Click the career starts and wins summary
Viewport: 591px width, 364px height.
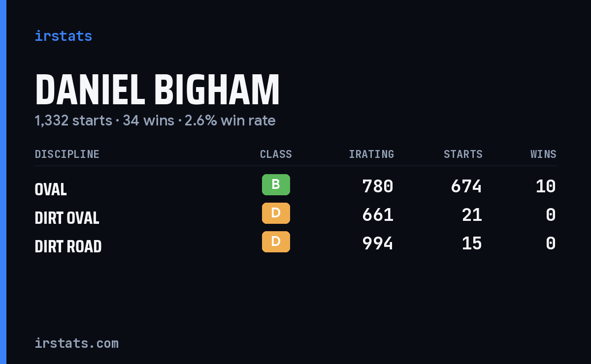point(155,121)
